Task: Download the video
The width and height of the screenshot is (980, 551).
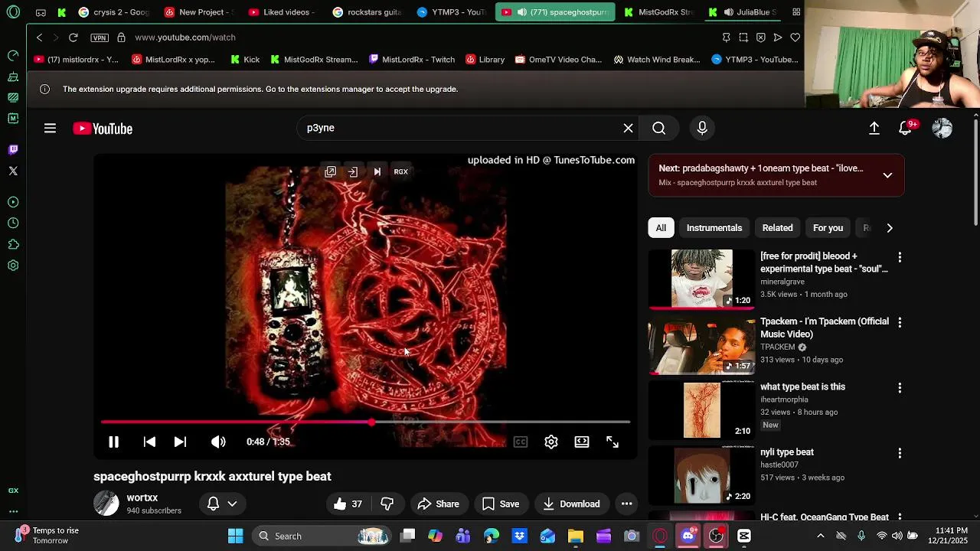Action: (571, 504)
